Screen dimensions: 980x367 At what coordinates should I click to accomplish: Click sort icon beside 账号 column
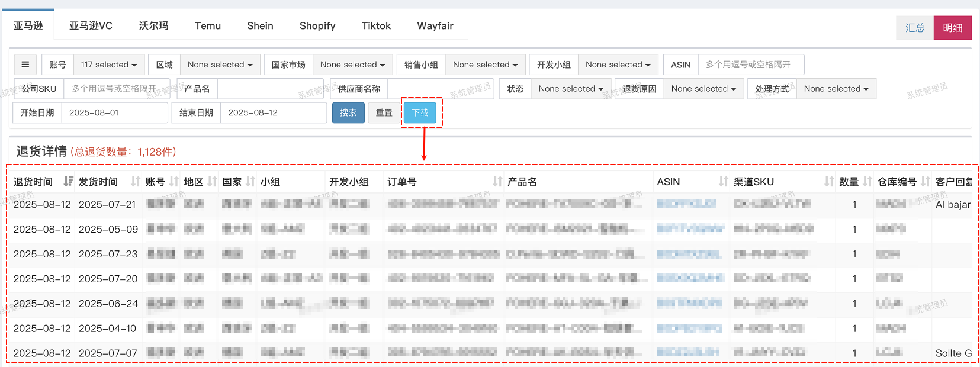173,182
